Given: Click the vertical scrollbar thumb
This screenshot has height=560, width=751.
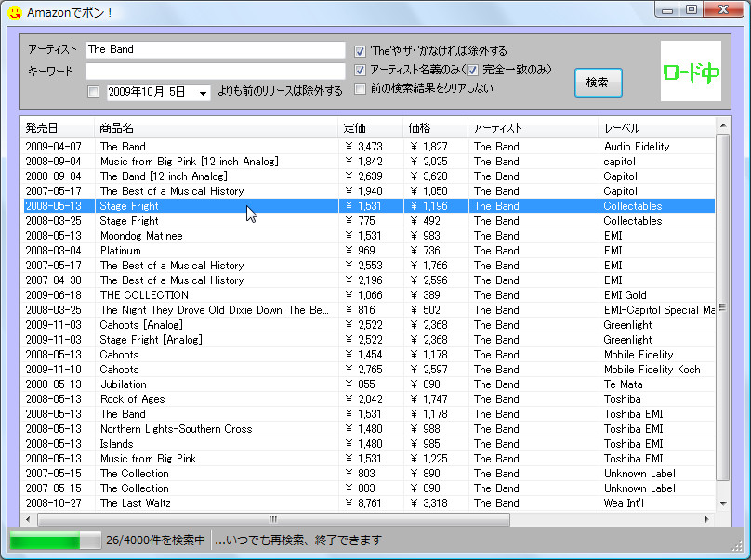Looking at the screenshot, I should (x=723, y=306).
